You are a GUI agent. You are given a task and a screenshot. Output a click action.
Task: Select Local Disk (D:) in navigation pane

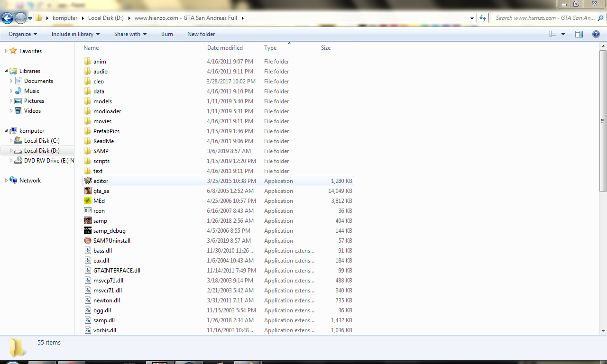pos(42,151)
